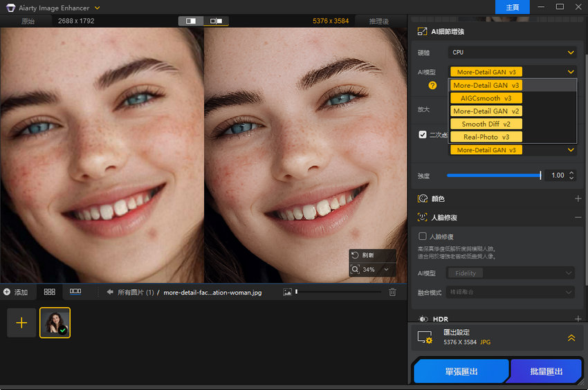The image size is (588, 390).
Task: Select the side-by-side compare view icon
Action: [x=216, y=21]
